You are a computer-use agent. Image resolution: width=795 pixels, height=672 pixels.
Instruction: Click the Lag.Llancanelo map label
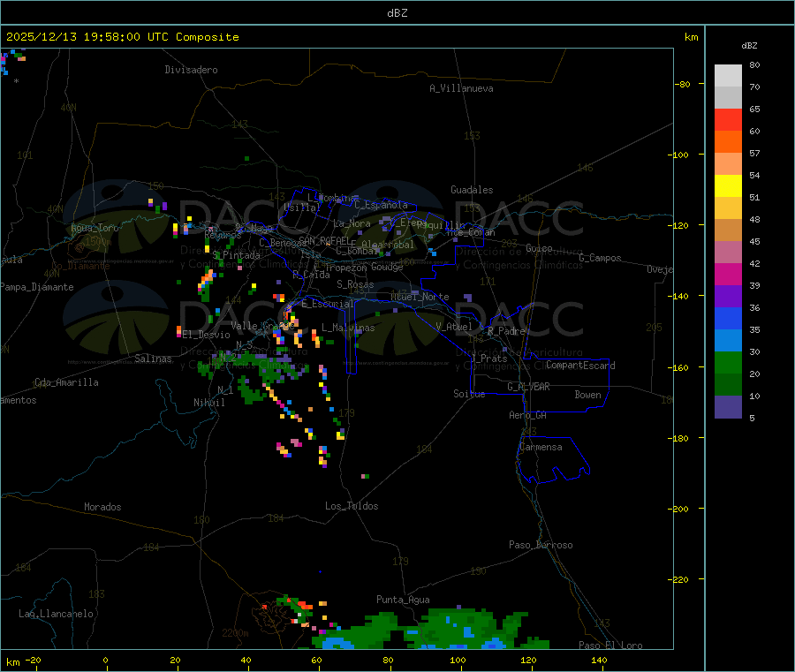pyautogui.click(x=56, y=615)
